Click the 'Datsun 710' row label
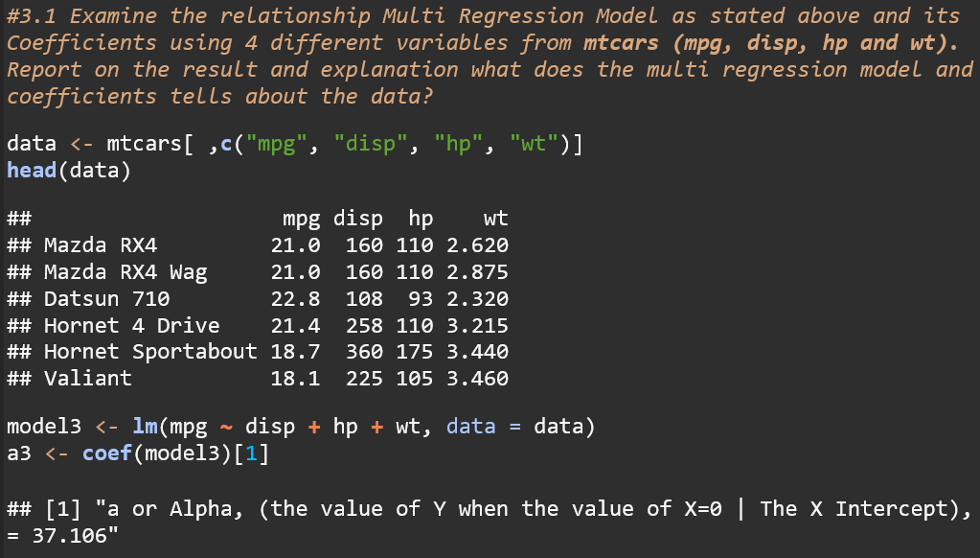Image resolution: width=980 pixels, height=558 pixels. pyautogui.click(x=106, y=299)
